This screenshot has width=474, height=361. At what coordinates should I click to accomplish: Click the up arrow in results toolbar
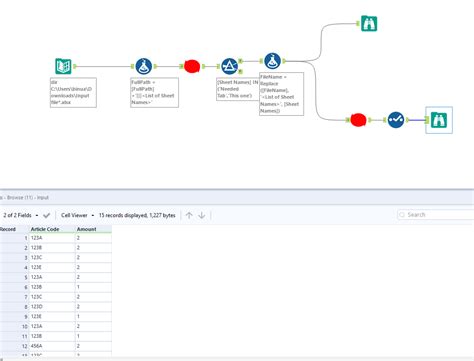pos(189,215)
